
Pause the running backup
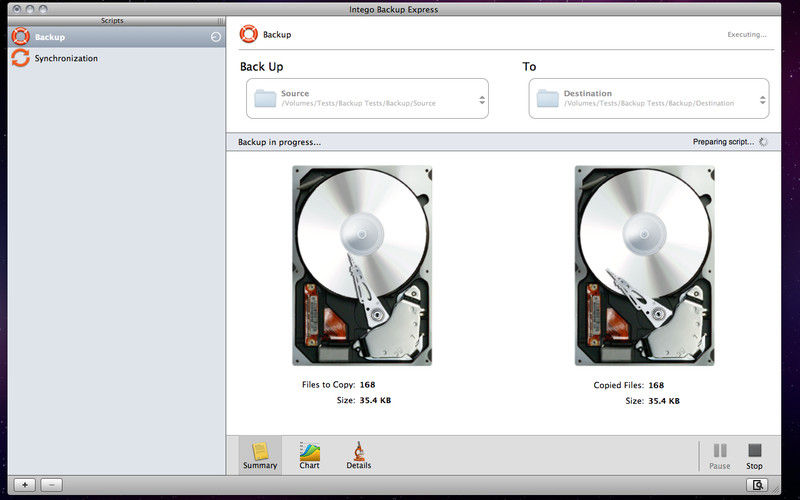719,456
